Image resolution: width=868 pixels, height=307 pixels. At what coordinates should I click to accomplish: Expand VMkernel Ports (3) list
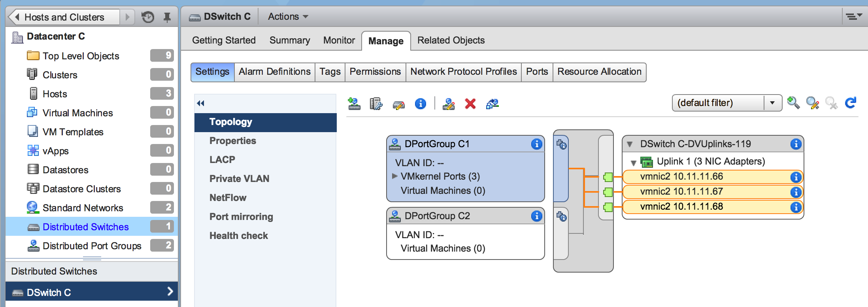[394, 176]
